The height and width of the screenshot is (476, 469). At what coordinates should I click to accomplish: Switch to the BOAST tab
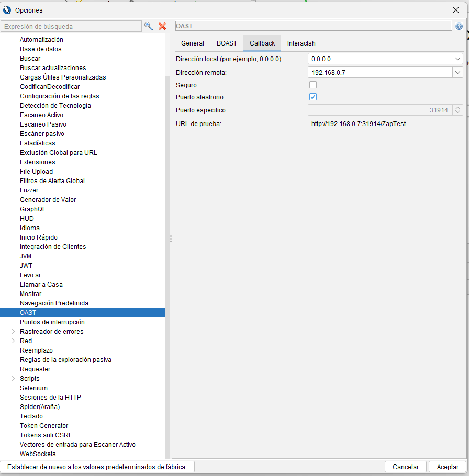coord(227,43)
